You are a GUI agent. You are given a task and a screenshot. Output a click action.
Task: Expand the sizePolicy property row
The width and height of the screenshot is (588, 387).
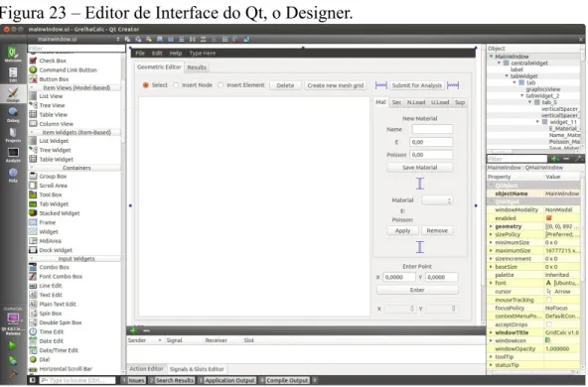click(491, 234)
